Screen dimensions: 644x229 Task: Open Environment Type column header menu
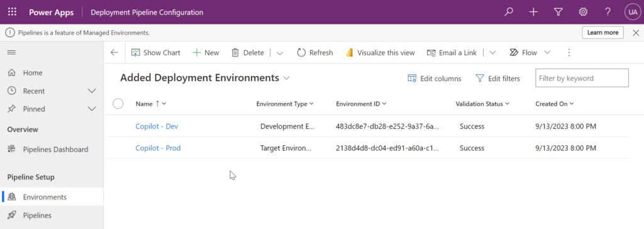pos(285,104)
